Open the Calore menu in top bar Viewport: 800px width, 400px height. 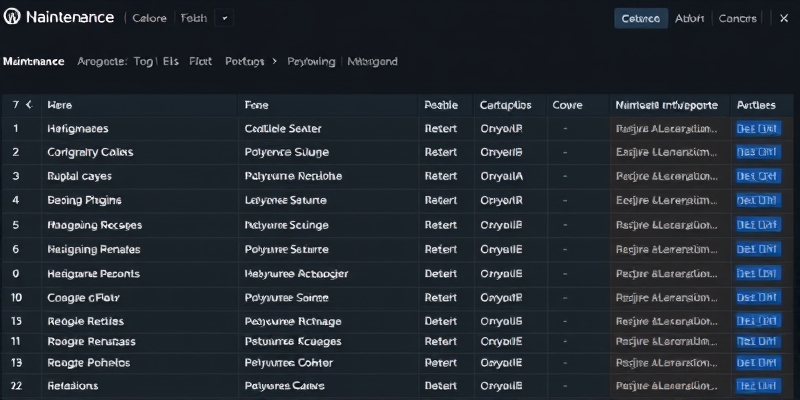pyautogui.click(x=150, y=18)
